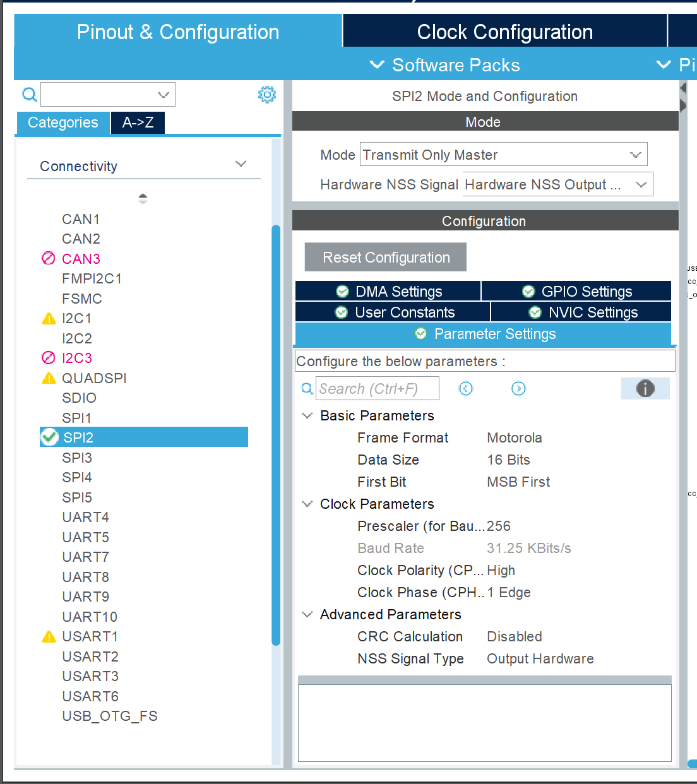Viewport: 697px width, 784px height.
Task: Click the I2C1 warning triangle icon
Action: 49,319
